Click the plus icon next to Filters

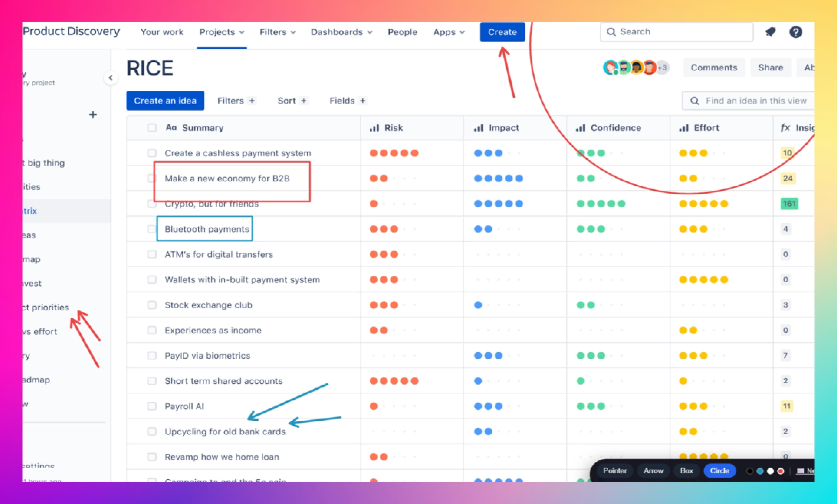(x=252, y=101)
